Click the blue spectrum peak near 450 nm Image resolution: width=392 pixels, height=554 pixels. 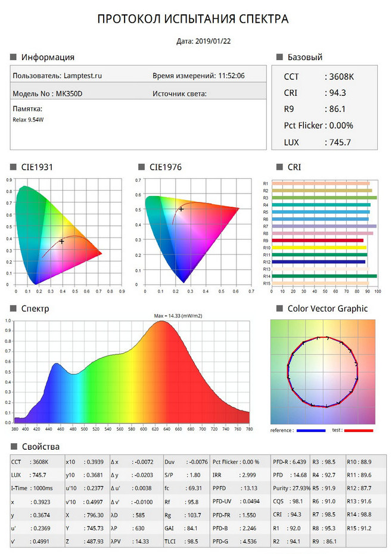pyautogui.click(x=56, y=364)
